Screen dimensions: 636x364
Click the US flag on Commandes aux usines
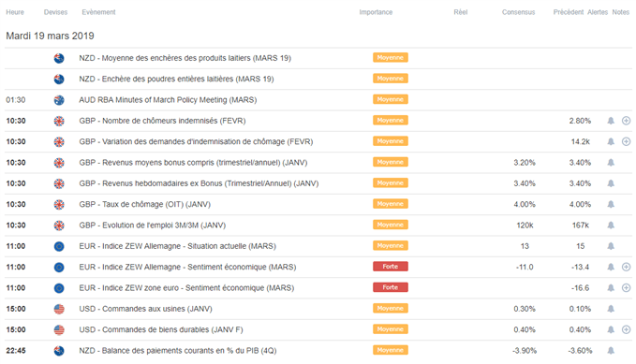tap(59, 309)
